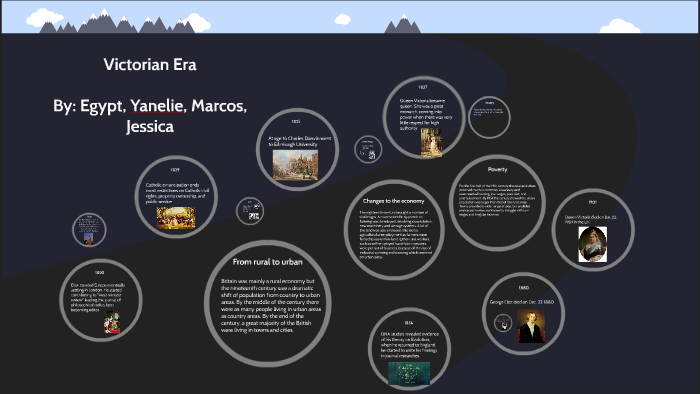Select the 1837 year heading

pyautogui.click(x=423, y=87)
